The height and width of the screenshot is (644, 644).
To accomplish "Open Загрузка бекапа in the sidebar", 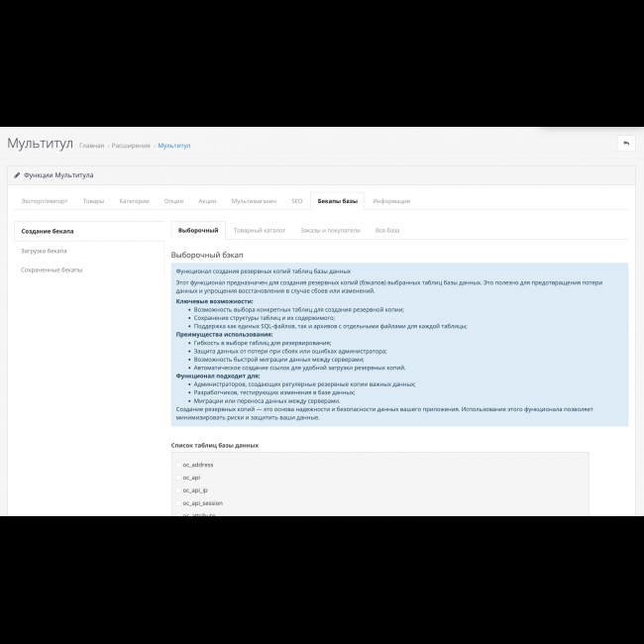I will pos(45,251).
